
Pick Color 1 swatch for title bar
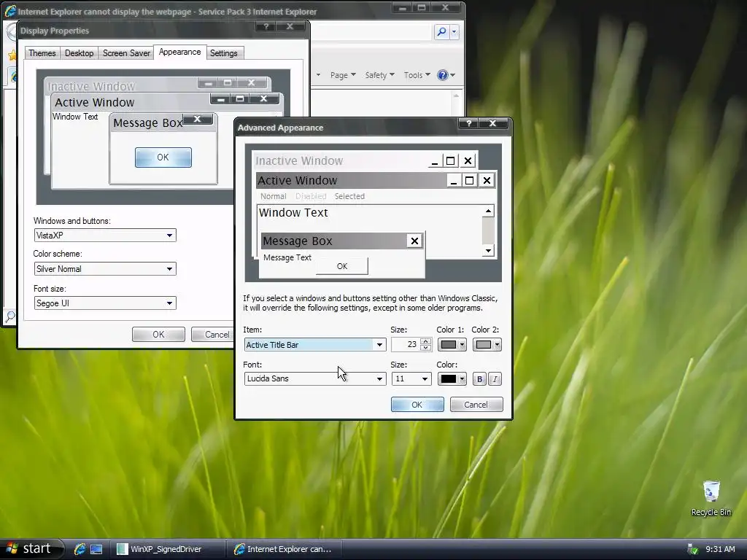point(452,345)
